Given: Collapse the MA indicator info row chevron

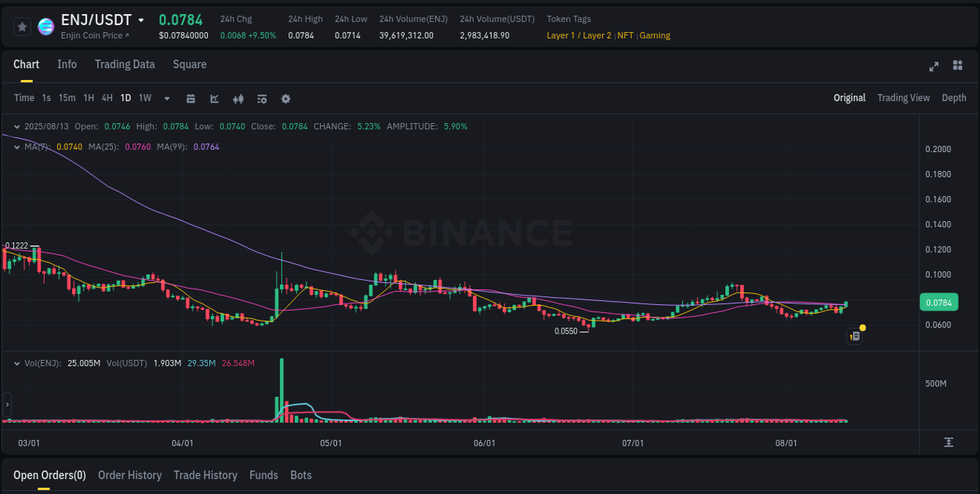Looking at the screenshot, I should pyautogui.click(x=16, y=146).
